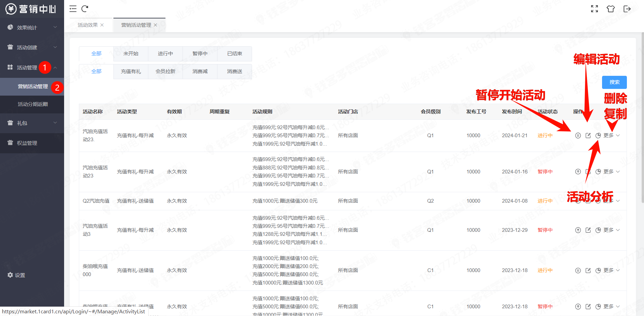The height and width of the screenshot is (316, 644).
Task: Click the refresh icon in the top bar
Action: coord(85,9)
